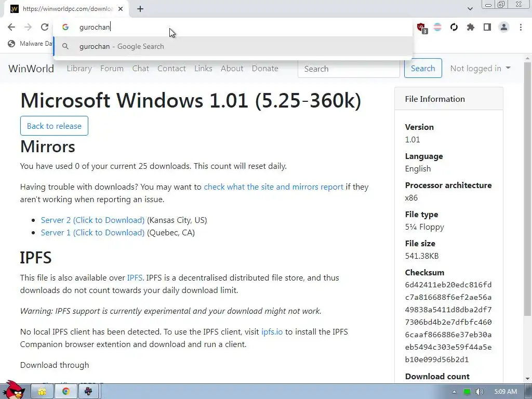
Task: Open the Extensions puzzle-piece menu
Action: point(470,27)
